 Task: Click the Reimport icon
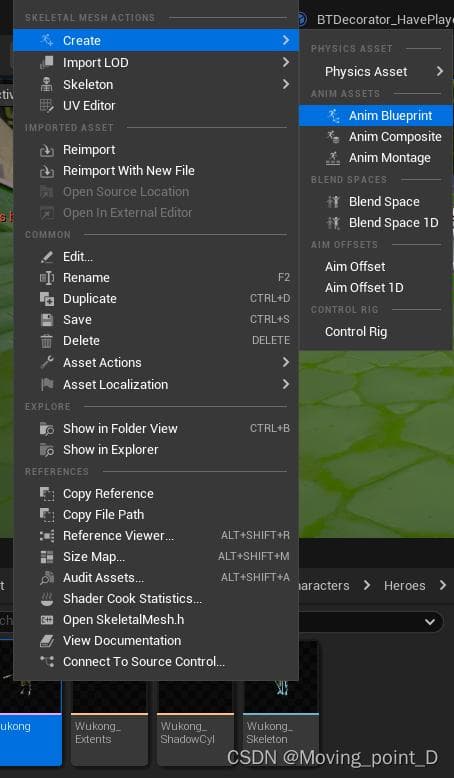click(x=47, y=150)
